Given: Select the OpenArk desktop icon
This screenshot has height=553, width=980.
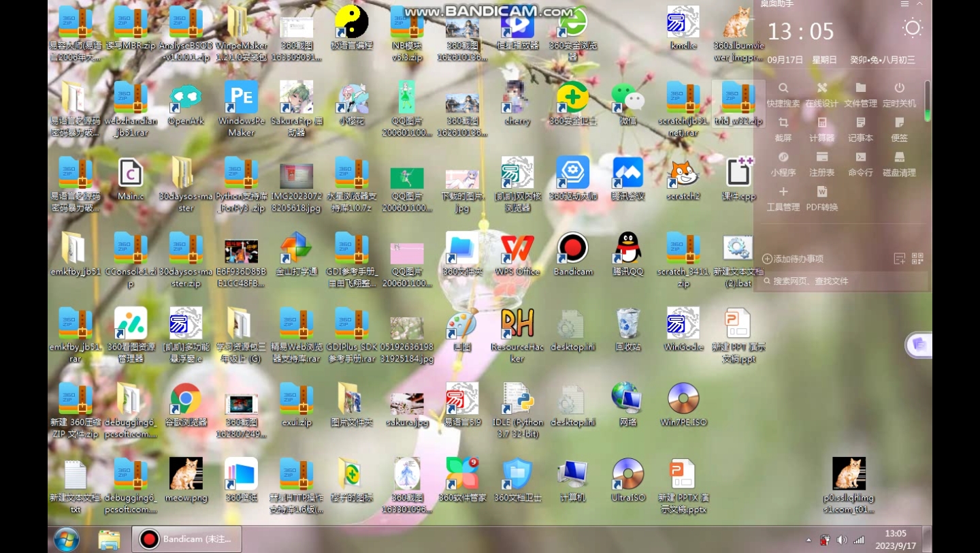Looking at the screenshot, I should [186, 104].
